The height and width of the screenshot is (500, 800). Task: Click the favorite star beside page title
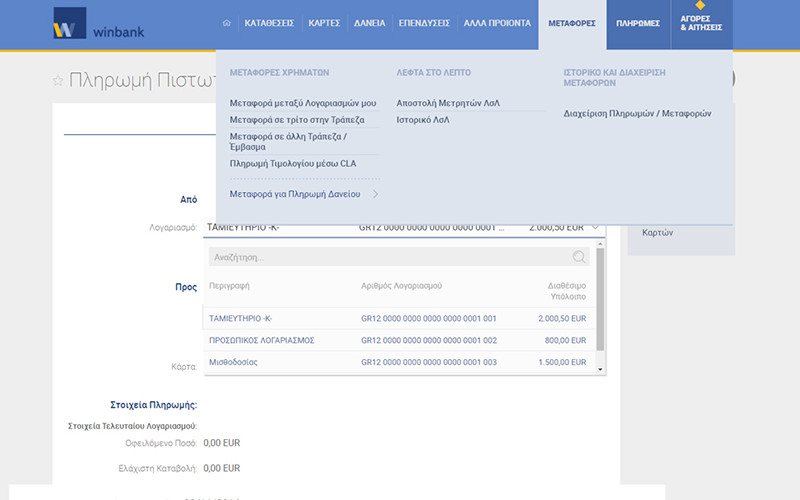tap(57, 81)
